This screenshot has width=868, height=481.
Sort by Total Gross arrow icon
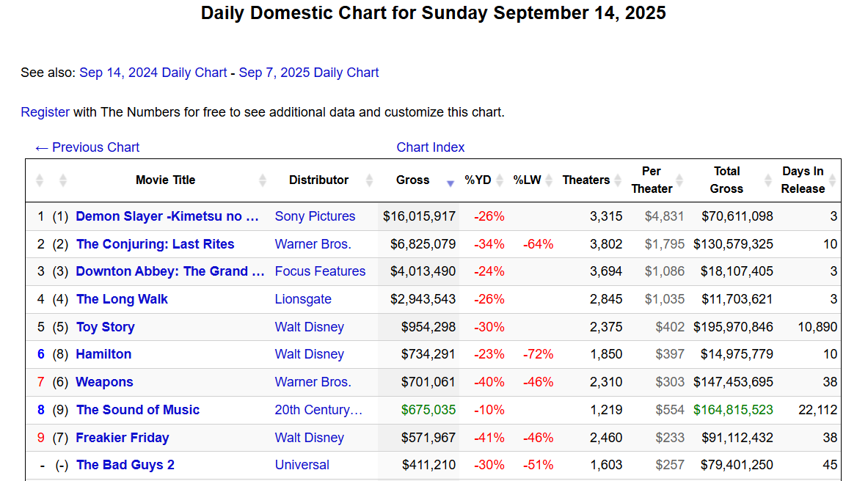[x=768, y=180]
